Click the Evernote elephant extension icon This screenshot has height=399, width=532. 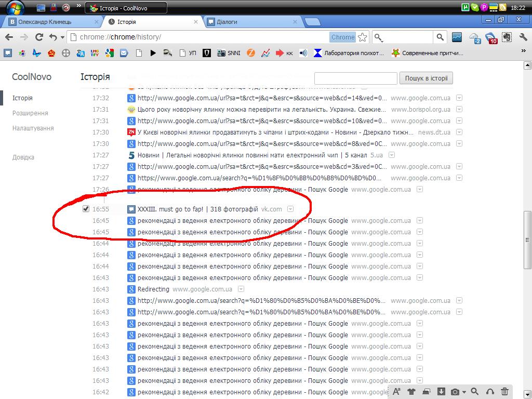[x=507, y=37]
